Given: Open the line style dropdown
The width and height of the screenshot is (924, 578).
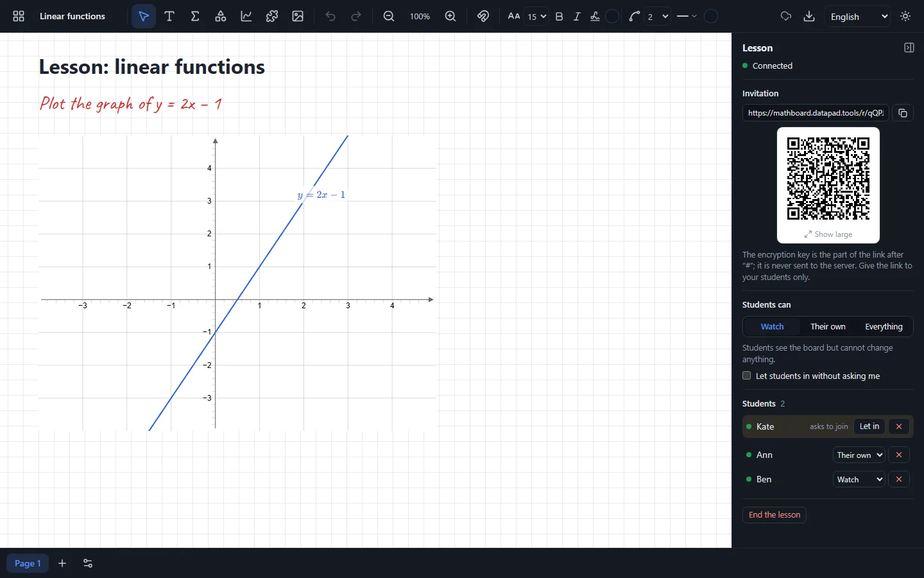Looking at the screenshot, I should click(x=687, y=17).
